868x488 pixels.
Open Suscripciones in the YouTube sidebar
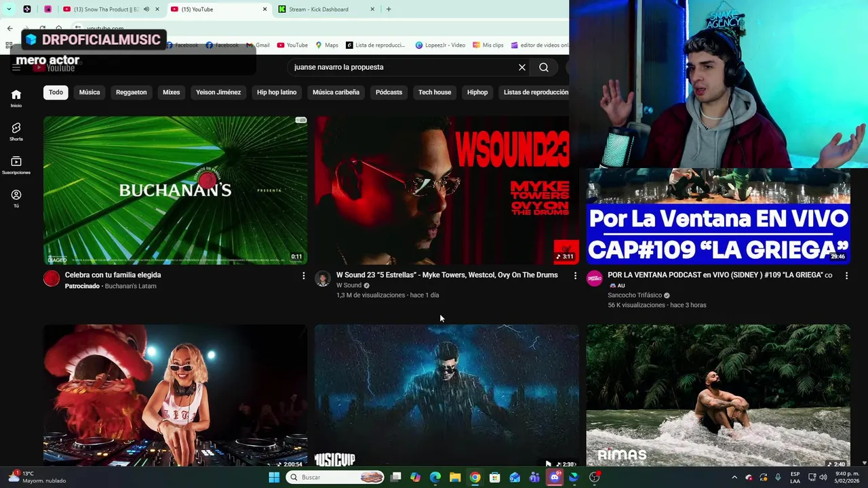16,165
